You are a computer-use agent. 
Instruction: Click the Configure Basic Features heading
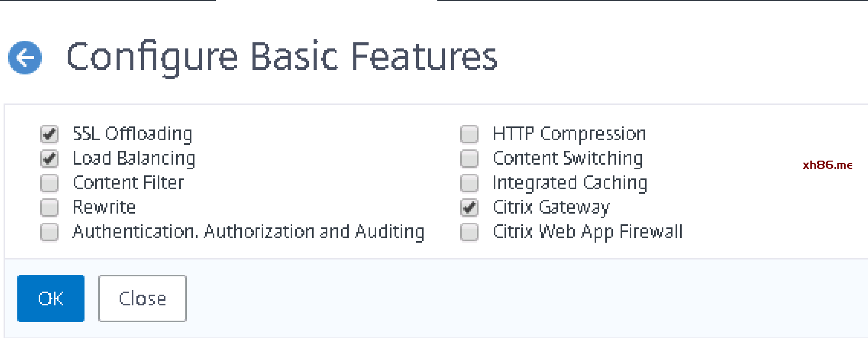(x=282, y=57)
